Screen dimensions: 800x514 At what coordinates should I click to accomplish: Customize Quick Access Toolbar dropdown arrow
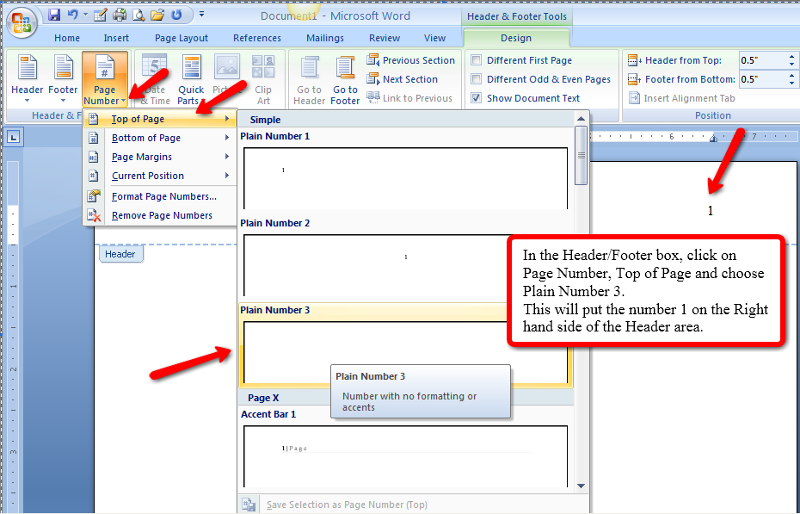202,15
